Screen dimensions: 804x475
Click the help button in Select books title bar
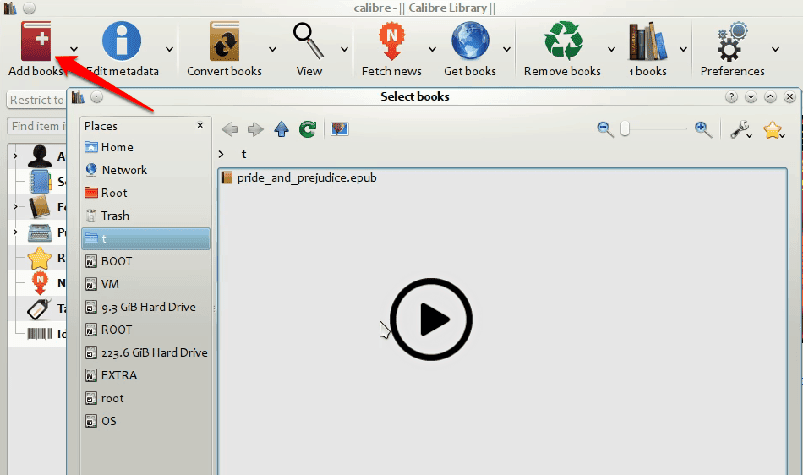pyautogui.click(x=732, y=96)
